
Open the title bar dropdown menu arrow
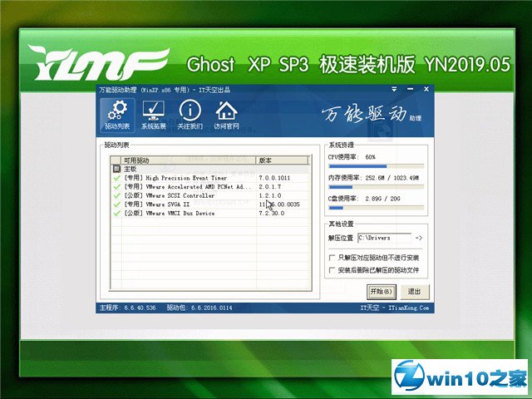[394, 89]
